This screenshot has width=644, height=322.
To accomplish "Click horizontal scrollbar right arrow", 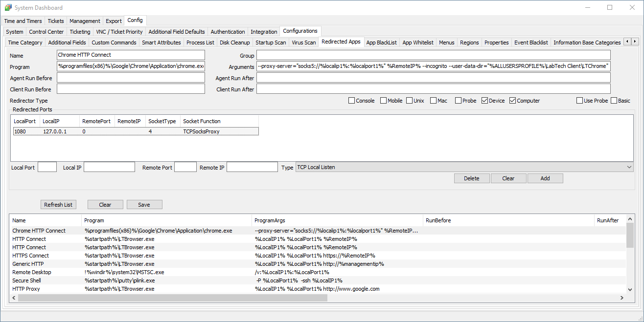I will click(x=622, y=298).
